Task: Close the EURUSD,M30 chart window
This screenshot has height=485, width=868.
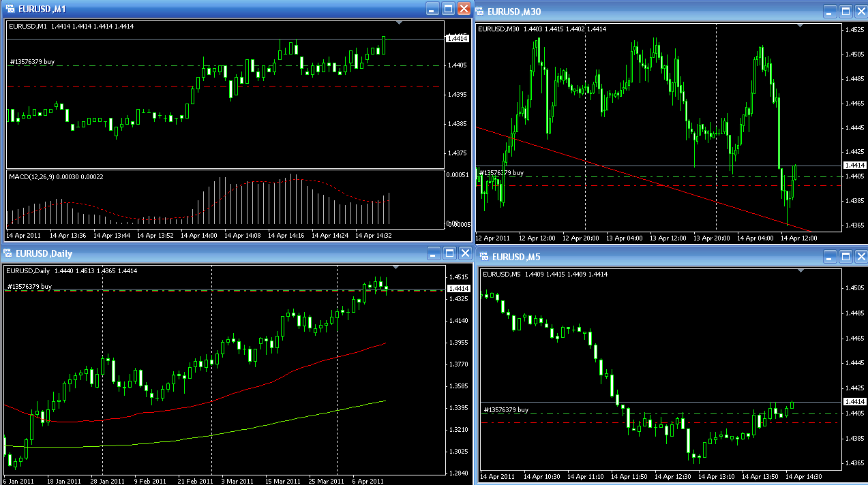Action: click(860, 12)
